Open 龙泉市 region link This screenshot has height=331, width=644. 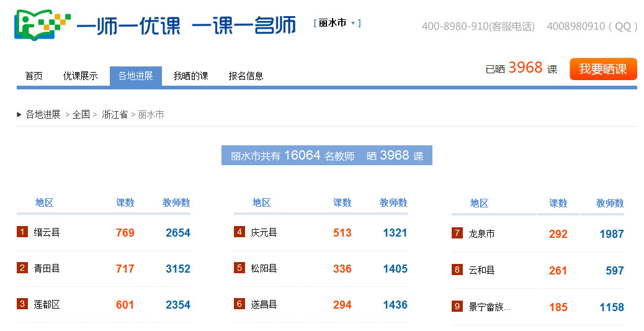click(481, 234)
